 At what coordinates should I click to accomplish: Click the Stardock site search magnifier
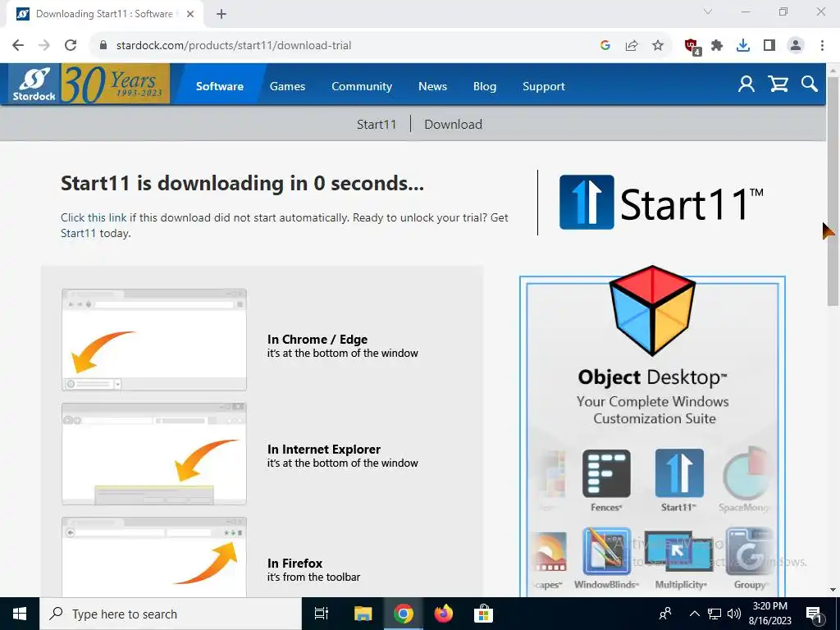pos(809,84)
